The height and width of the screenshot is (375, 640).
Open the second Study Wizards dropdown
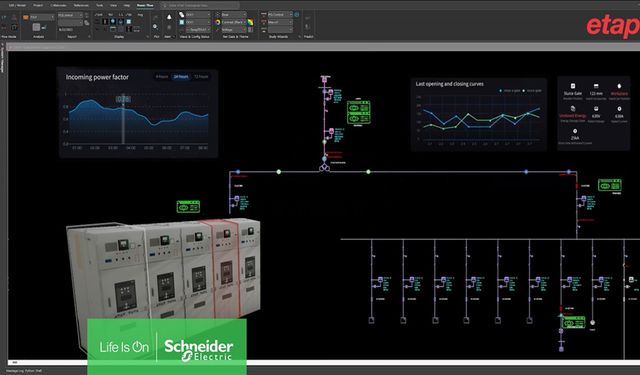(280, 22)
